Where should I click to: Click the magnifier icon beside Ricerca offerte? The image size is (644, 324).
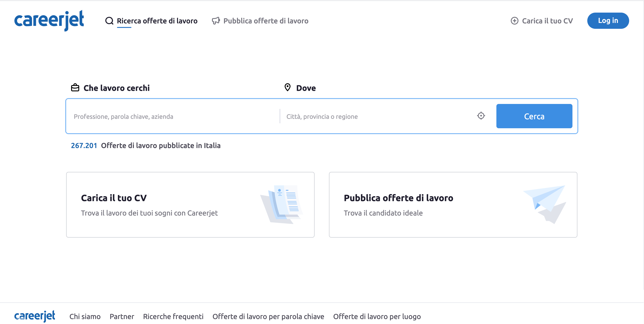click(109, 21)
